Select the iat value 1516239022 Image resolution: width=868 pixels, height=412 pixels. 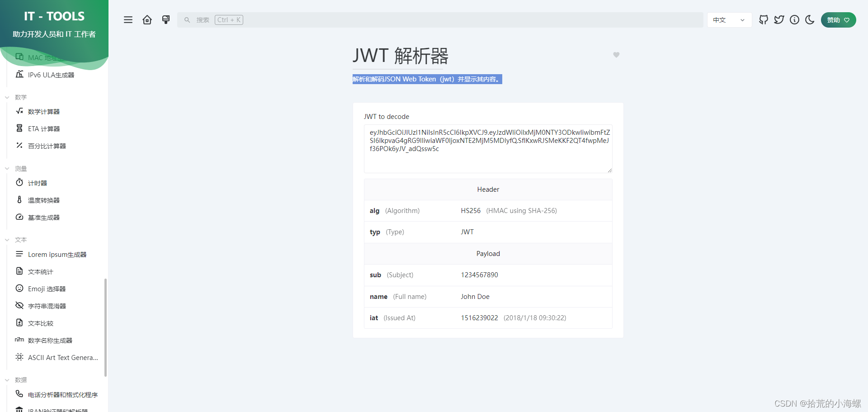pos(479,318)
